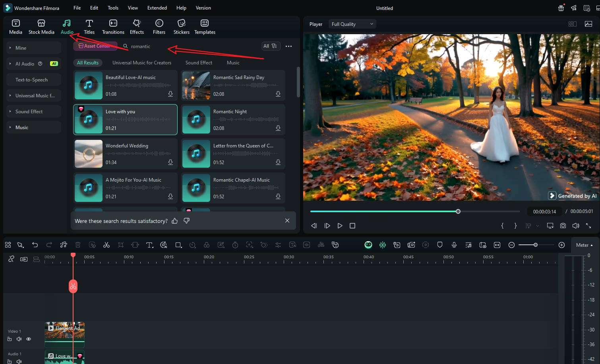Image resolution: width=600 pixels, height=364 pixels.
Task: Toggle the green AI copilot icon
Action: (368, 245)
